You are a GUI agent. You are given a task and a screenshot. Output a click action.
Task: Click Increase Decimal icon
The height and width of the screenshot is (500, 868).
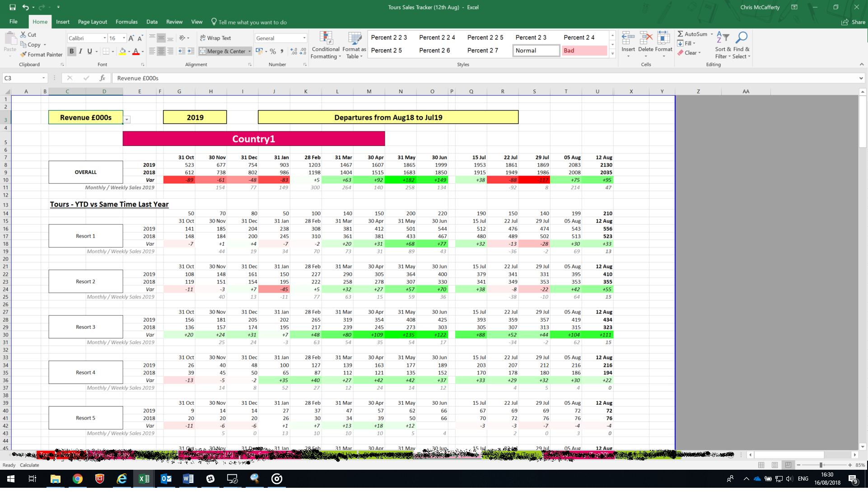pos(294,51)
